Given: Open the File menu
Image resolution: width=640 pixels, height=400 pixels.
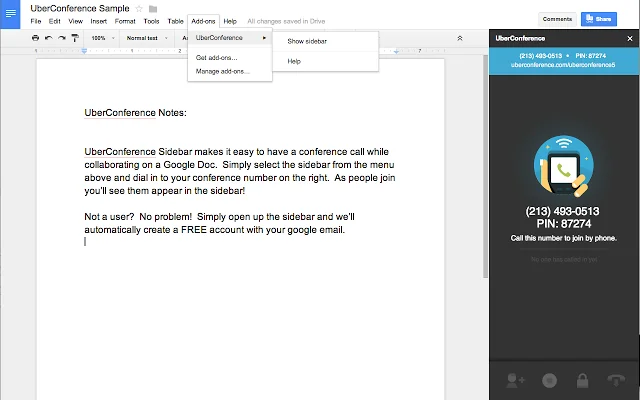Looking at the screenshot, I should point(36,21).
